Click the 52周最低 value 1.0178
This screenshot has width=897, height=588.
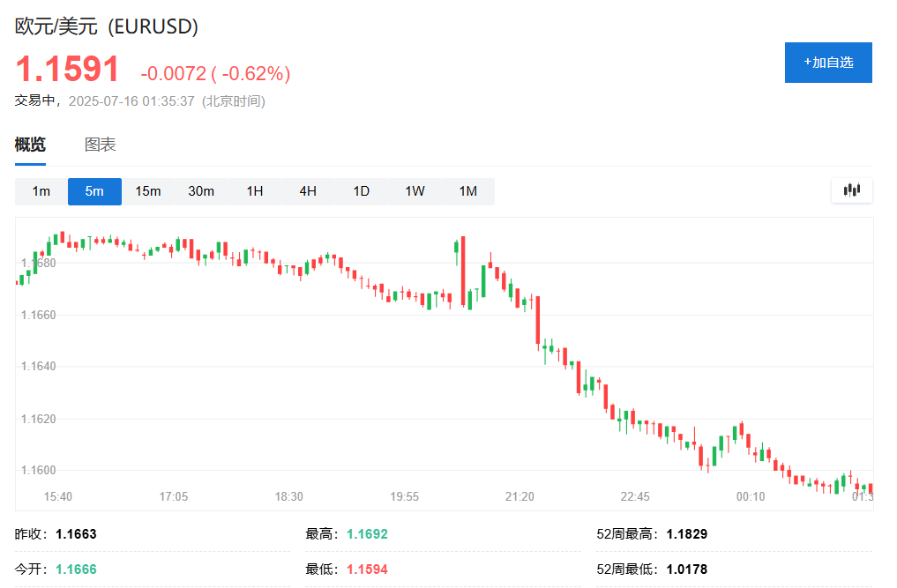click(x=687, y=569)
